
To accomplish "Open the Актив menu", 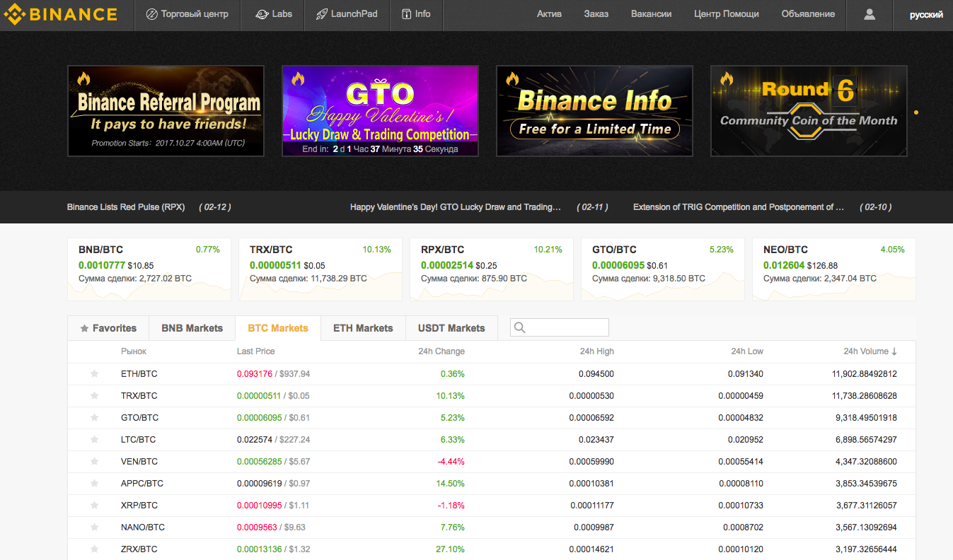I will 549,14.
